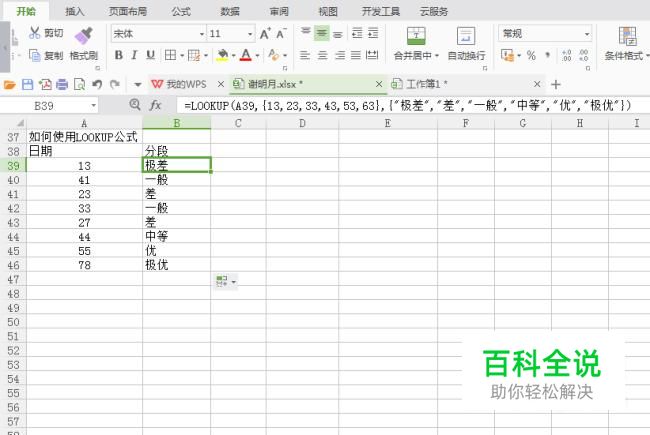Open the Insert ribbon tab
Screen dimensions: 650x435
(x=75, y=11)
